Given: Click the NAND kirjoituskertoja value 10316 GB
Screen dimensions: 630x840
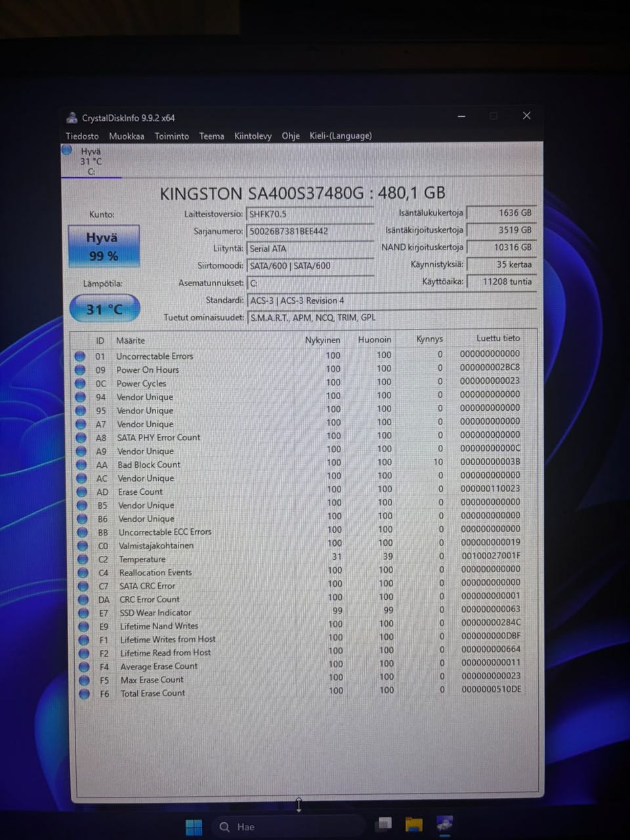Looking at the screenshot, I should tap(501, 247).
